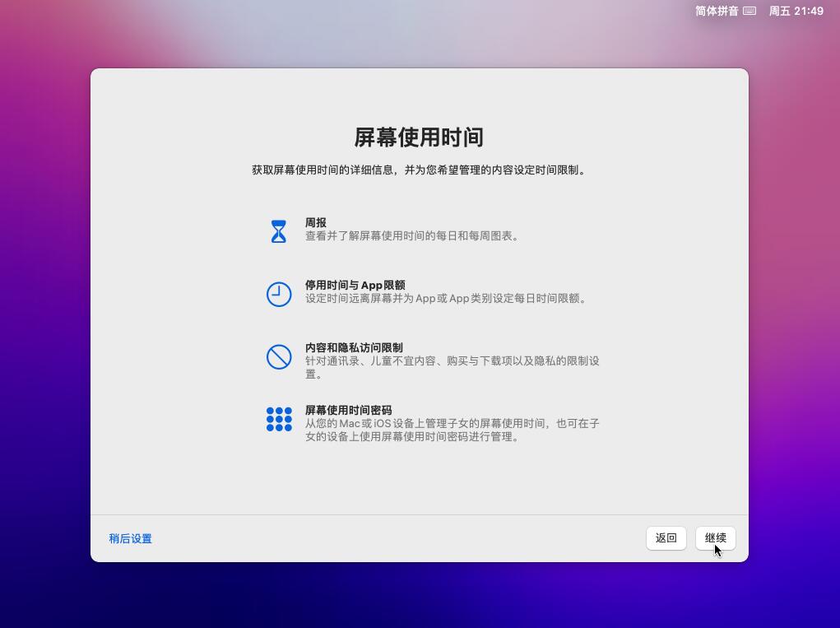Click the description text below 周报

click(411, 235)
